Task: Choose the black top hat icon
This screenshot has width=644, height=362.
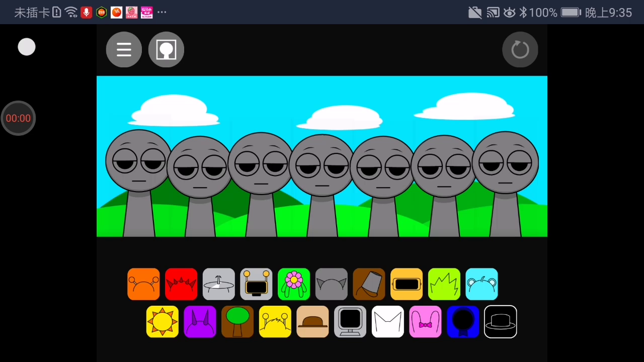Action: click(x=500, y=322)
